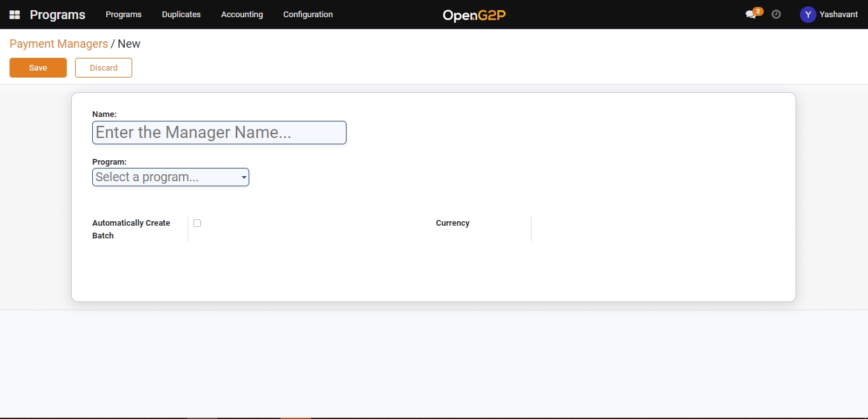868x419 pixels.
Task: Discard the new payment manager
Action: [103, 68]
